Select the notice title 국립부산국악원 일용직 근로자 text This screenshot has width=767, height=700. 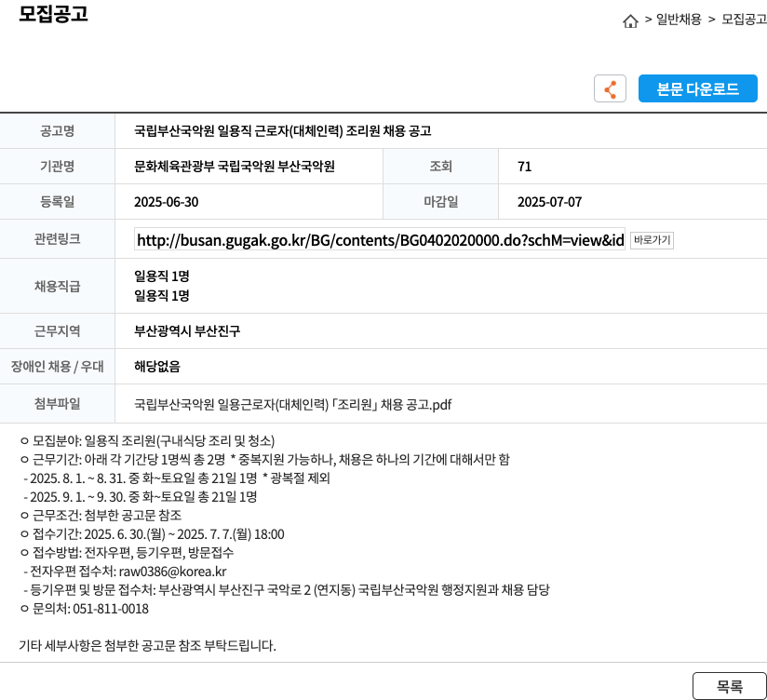click(x=283, y=130)
